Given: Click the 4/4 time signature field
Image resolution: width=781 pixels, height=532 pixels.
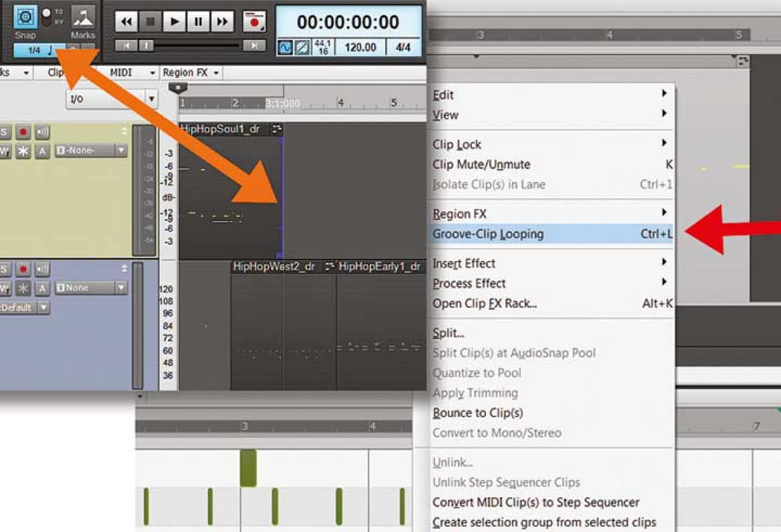Looking at the screenshot, I should [403, 47].
